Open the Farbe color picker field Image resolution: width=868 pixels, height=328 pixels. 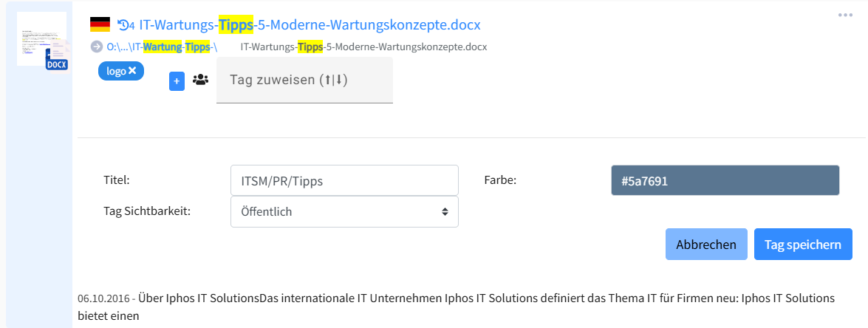[725, 180]
